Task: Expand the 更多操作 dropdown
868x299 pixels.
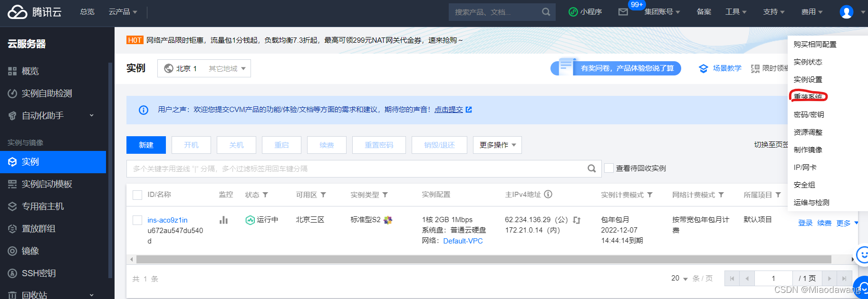Action: (x=497, y=145)
